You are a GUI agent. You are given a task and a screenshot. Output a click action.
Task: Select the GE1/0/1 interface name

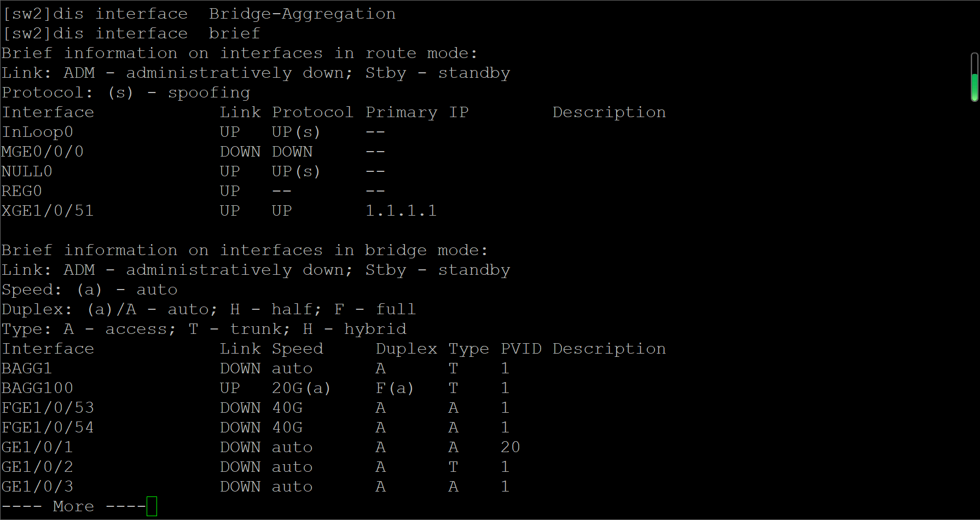[x=37, y=447]
